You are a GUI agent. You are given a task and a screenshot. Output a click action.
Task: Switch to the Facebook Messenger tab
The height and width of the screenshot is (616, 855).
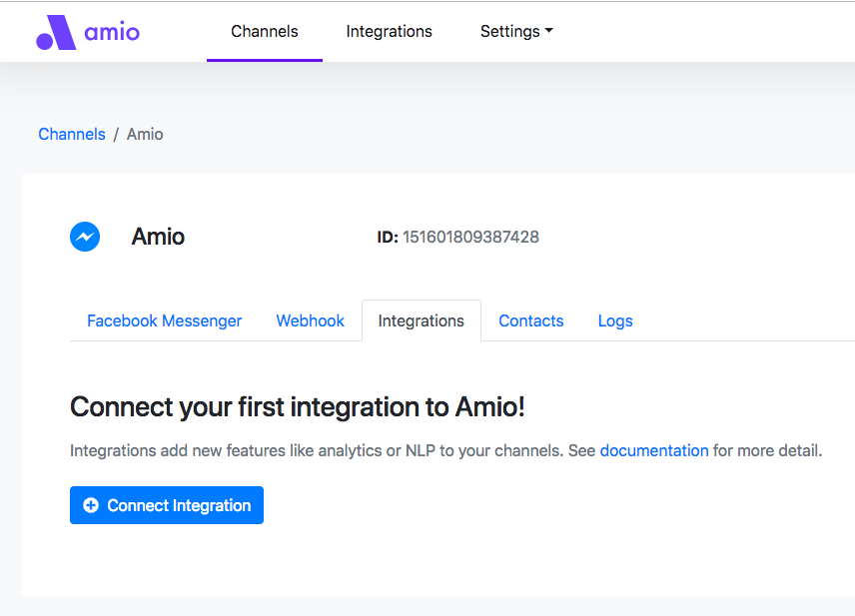pyautogui.click(x=164, y=321)
